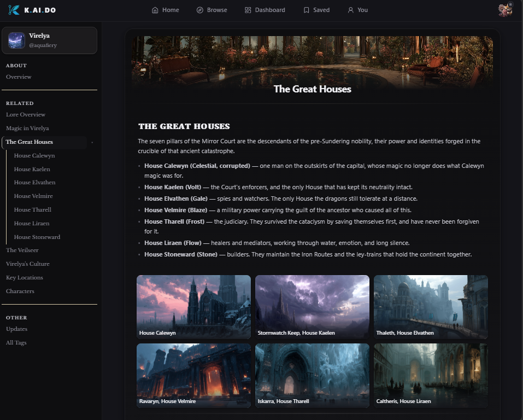Open Caltheris, House Liraen image
This screenshot has height=420, width=523.
click(x=431, y=376)
